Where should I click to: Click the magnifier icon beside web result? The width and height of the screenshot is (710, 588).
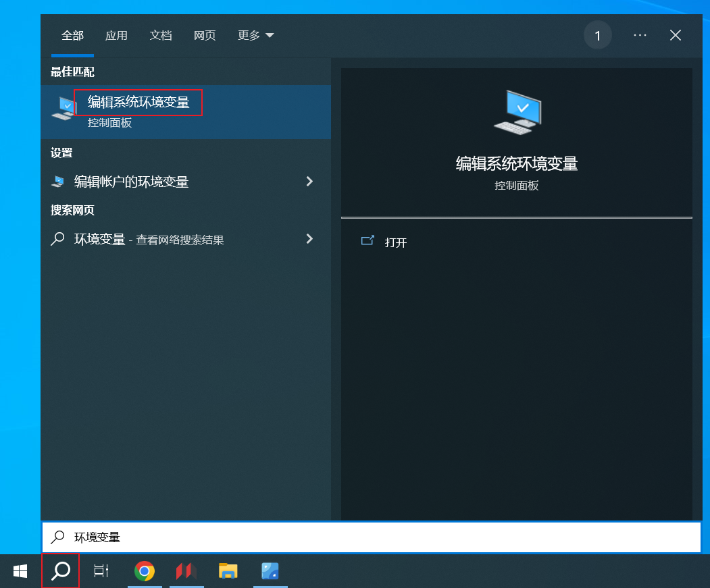click(57, 238)
